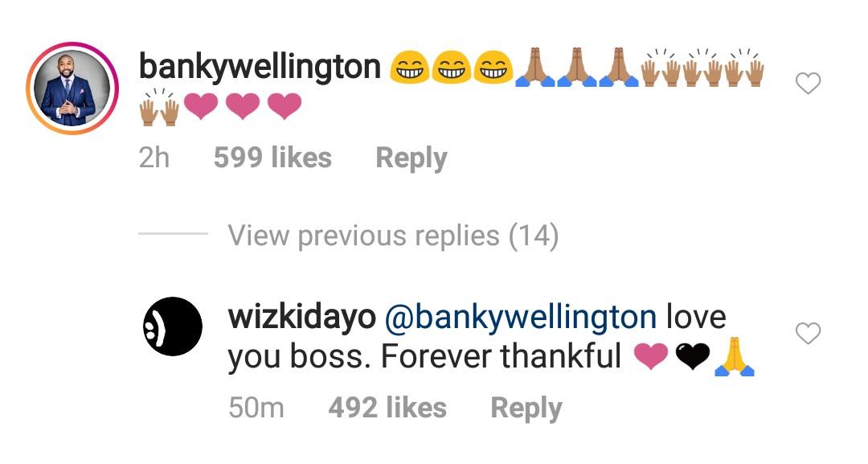Tap the heart icon beside wizkidayo's reply
The width and height of the screenshot is (868, 464).
pyautogui.click(x=808, y=334)
